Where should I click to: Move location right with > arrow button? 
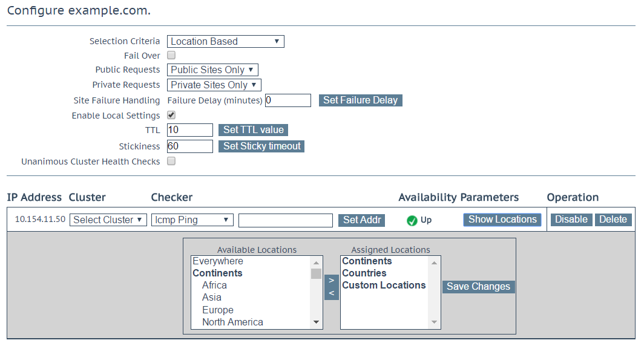pos(332,281)
